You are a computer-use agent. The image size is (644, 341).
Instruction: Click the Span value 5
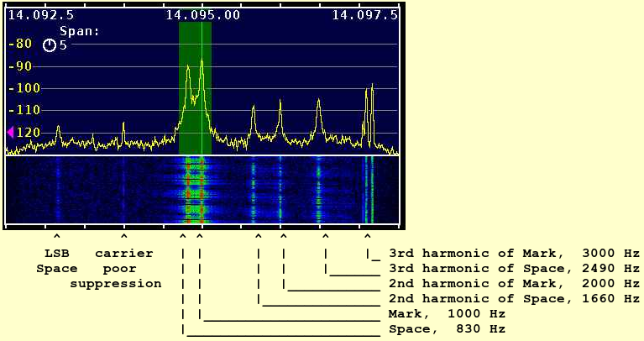coord(63,45)
